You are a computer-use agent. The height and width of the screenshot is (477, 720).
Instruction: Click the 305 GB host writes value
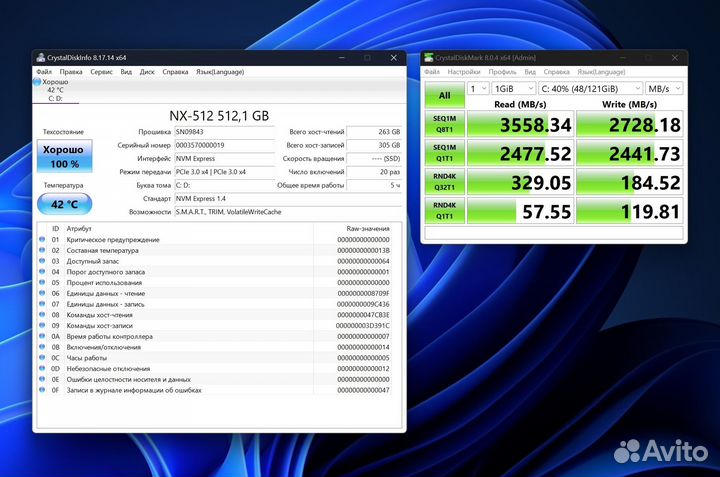tap(374, 145)
